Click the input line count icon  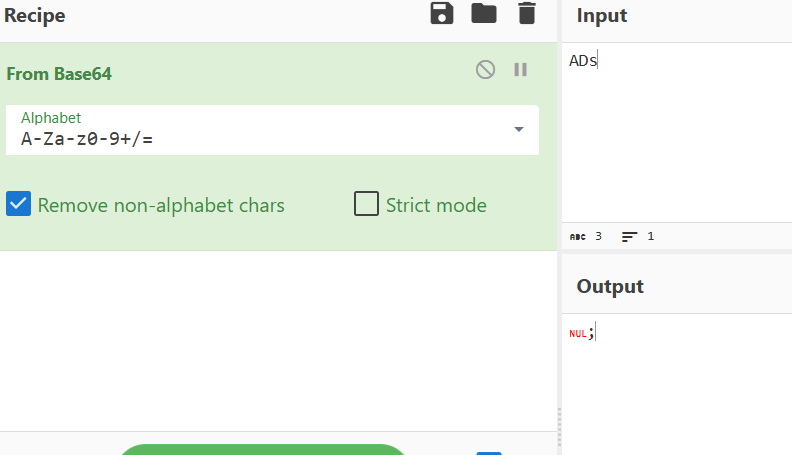pyautogui.click(x=629, y=237)
